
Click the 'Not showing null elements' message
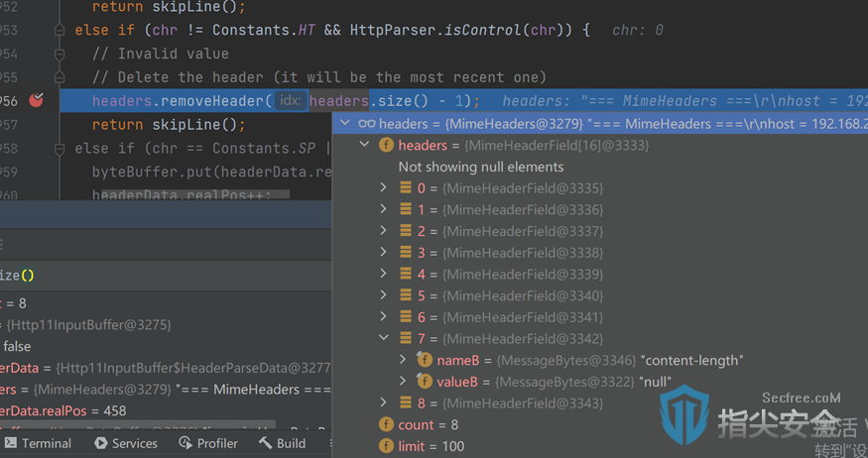481,167
